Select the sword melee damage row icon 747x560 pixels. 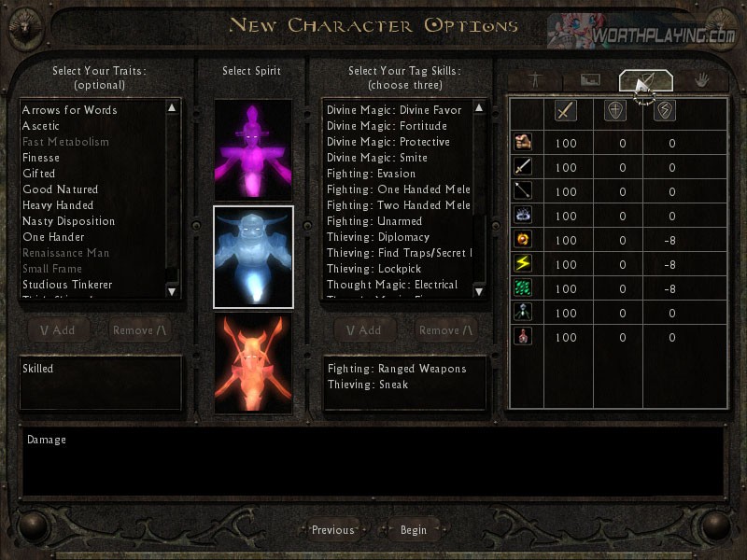(x=523, y=166)
